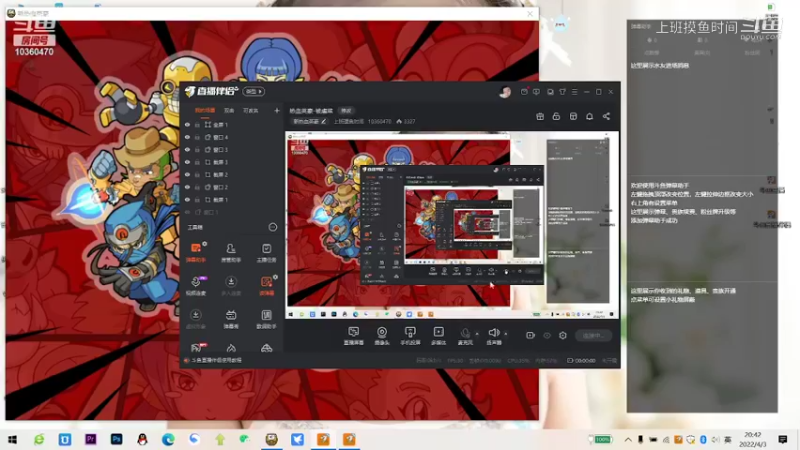The width and height of the screenshot is (800, 450).
Task: Open the feedback chat icon in title bar
Action: (536, 92)
